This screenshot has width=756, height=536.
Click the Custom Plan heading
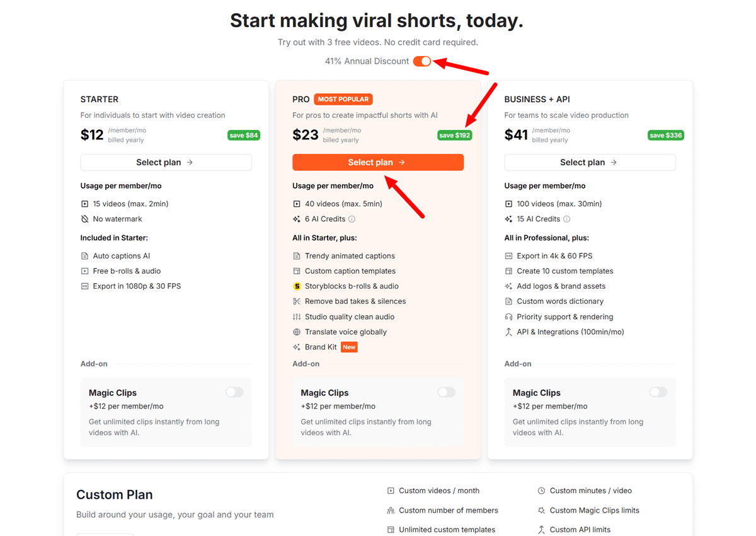(x=115, y=495)
